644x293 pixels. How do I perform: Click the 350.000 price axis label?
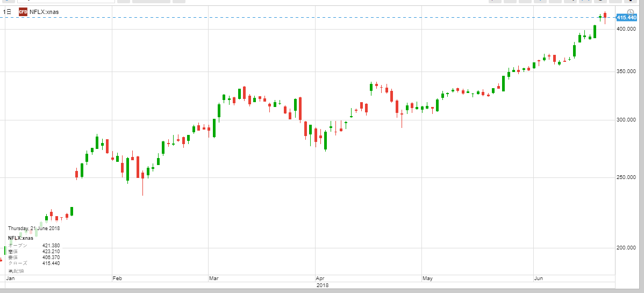[x=627, y=72]
